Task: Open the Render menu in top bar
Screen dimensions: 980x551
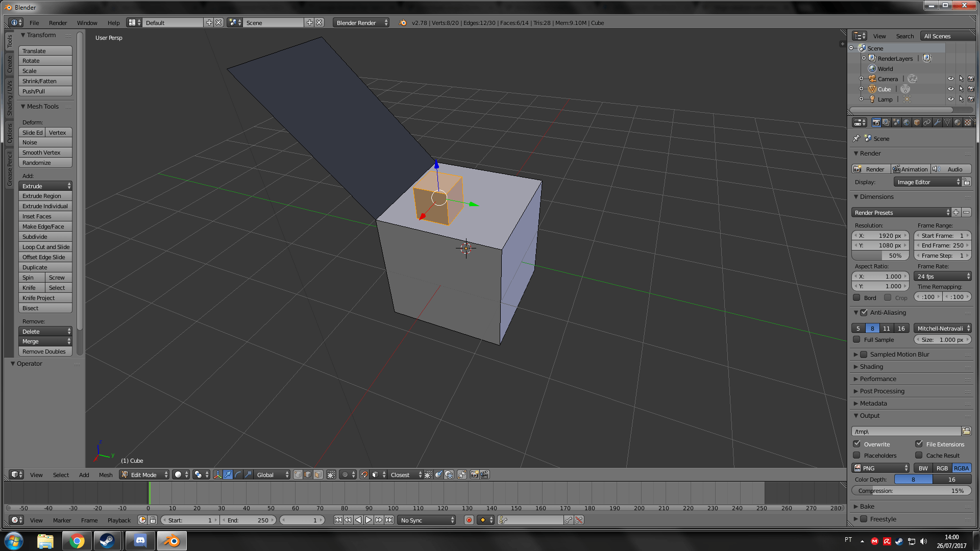Action: [58, 22]
